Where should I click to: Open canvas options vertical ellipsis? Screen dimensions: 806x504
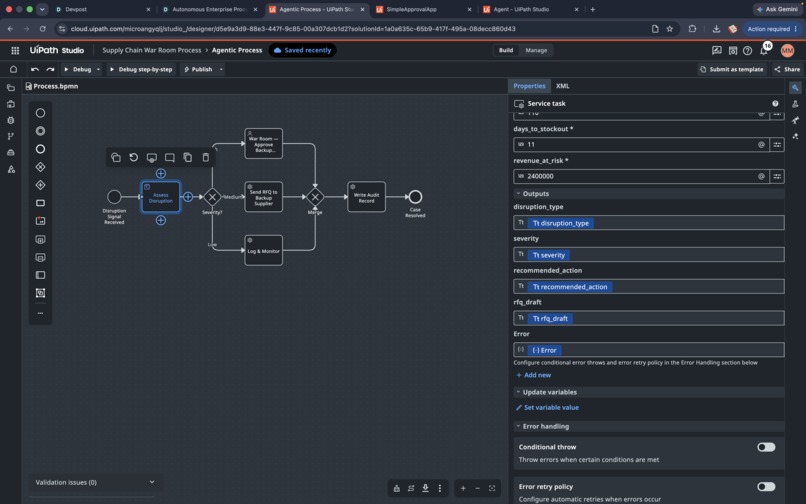coord(440,488)
